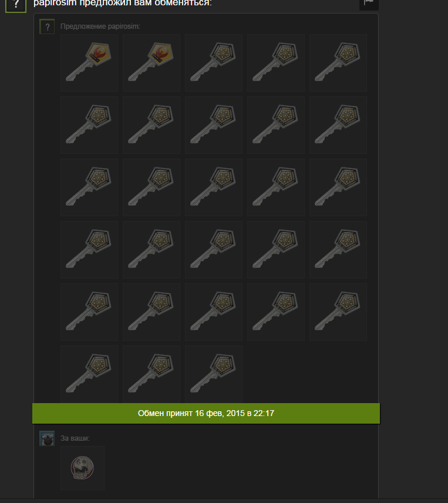The height and width of the screenshot is (503, 448).
Task: Click the 'Предложение papirosim:' label
Action: [x=100, y=26]
